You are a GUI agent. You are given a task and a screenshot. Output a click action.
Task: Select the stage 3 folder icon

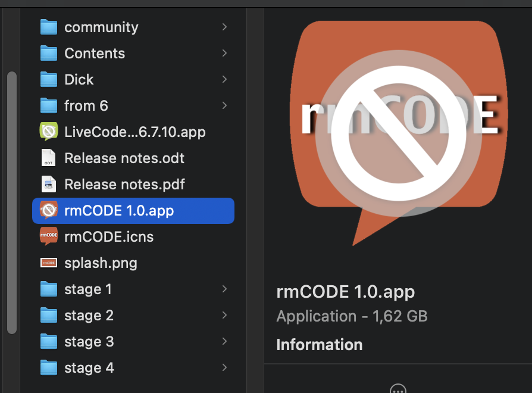[x=49, y=341]
